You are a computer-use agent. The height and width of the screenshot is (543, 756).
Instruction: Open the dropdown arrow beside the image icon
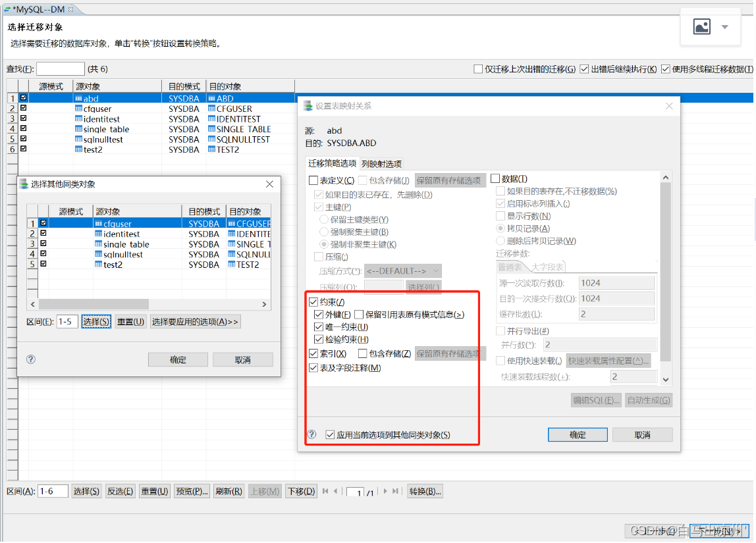pos(724,26)
